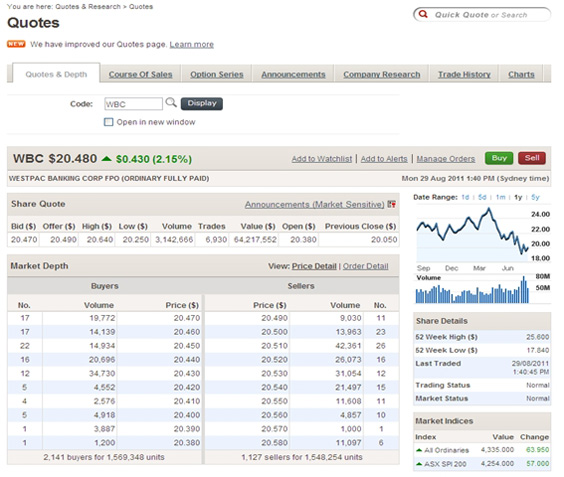Select Price Detail market depth view
564x477 pixels.
click(314, 266)
